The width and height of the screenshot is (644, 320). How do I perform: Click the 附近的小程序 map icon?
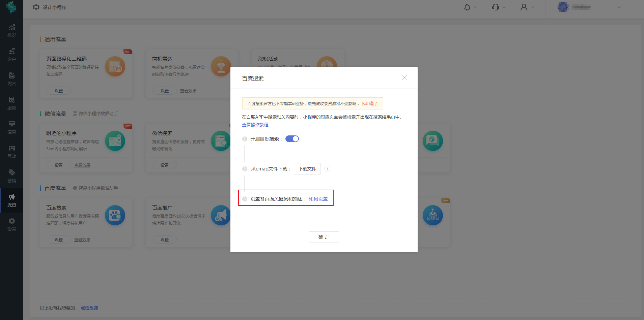tap(115, 141)
